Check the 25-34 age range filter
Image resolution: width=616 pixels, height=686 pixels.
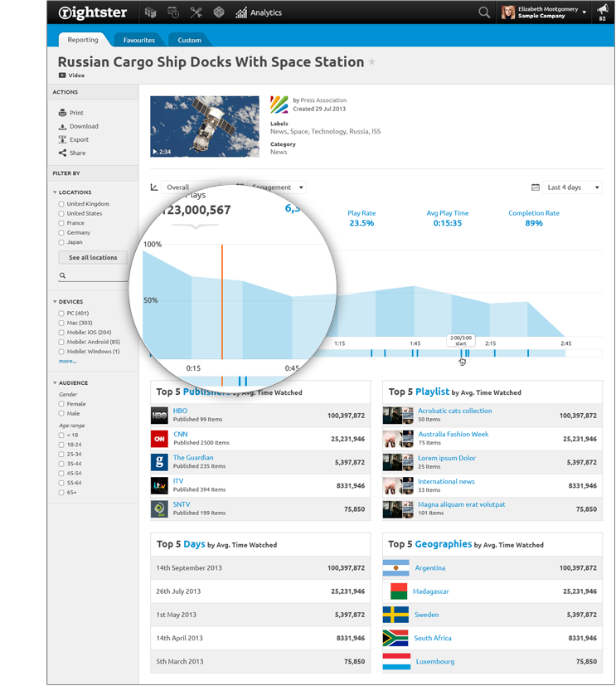coord(61,455)
